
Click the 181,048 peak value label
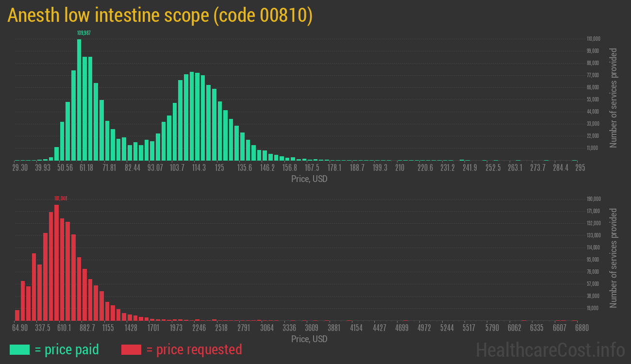click(61, 199)
